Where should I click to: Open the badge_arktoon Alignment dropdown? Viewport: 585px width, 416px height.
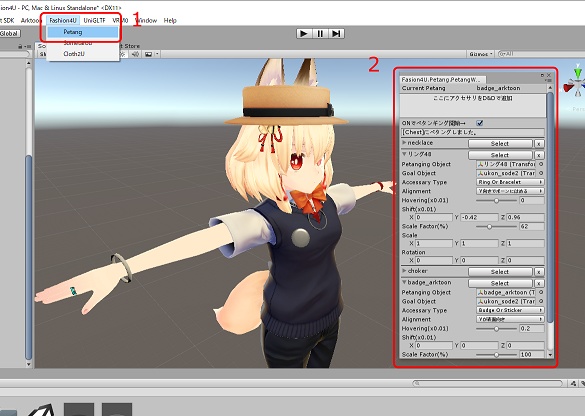tap(510, 319)
